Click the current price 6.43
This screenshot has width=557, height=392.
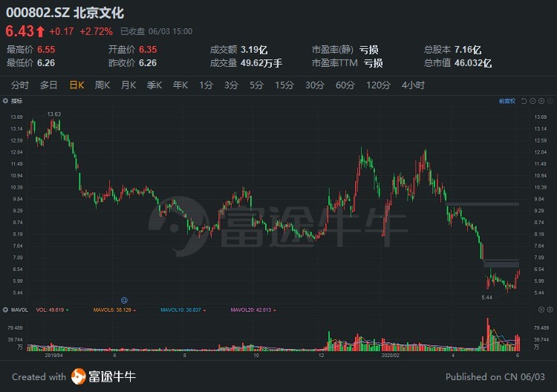pos(19,31)
